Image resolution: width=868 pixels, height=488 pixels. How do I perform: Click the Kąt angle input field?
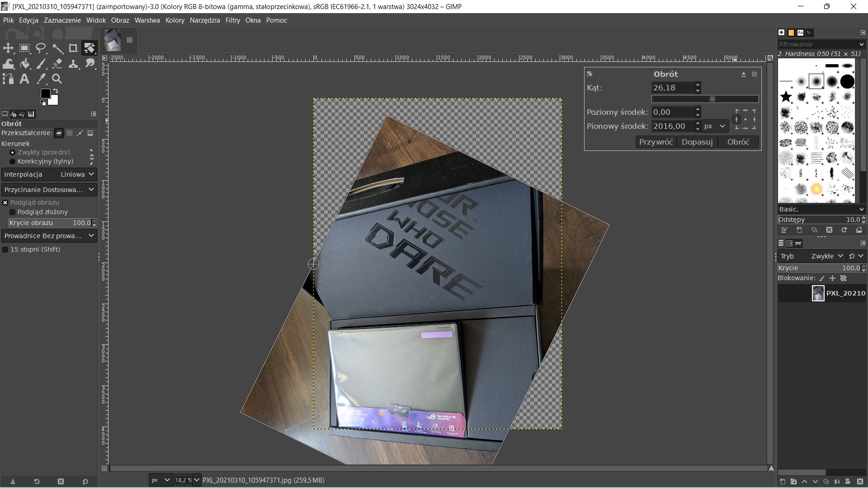coord(673,88)
